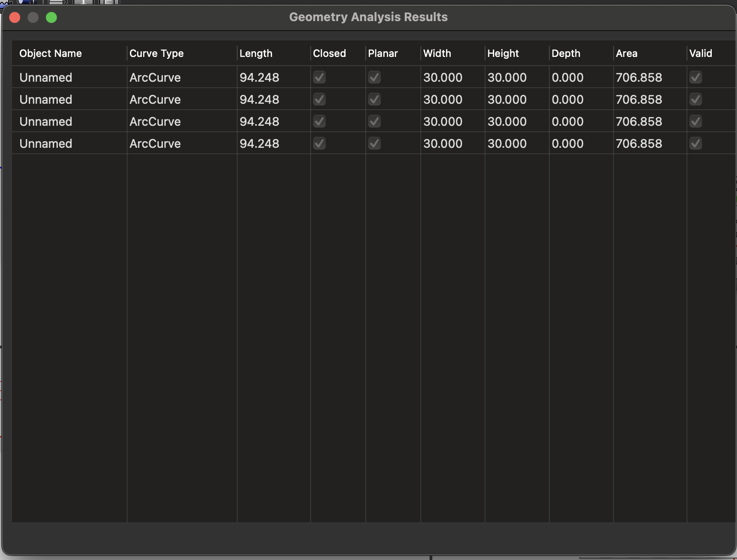Sort by Curve Type column header
The image size is (737, 560).
[x=156, y=53]
